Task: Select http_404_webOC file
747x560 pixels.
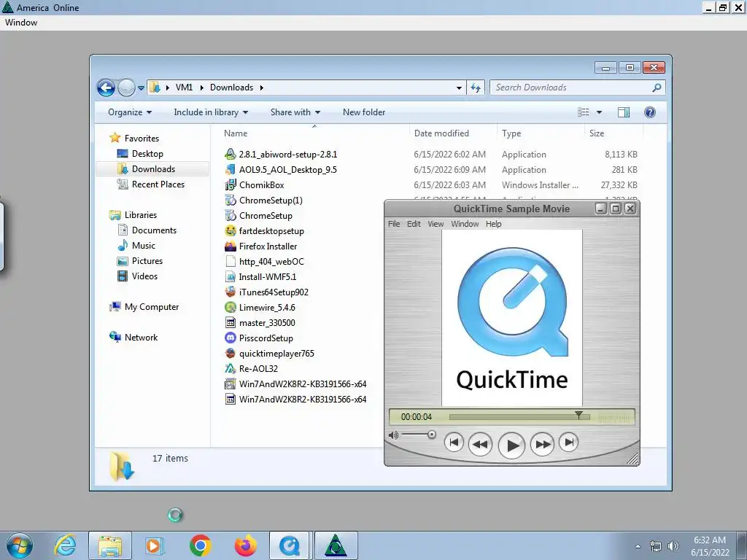Action: (265, 262)
